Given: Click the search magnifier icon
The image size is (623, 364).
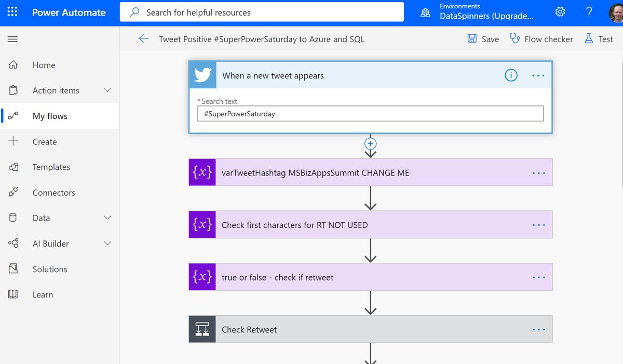Looking at the screenshot, I should [134, 12].
